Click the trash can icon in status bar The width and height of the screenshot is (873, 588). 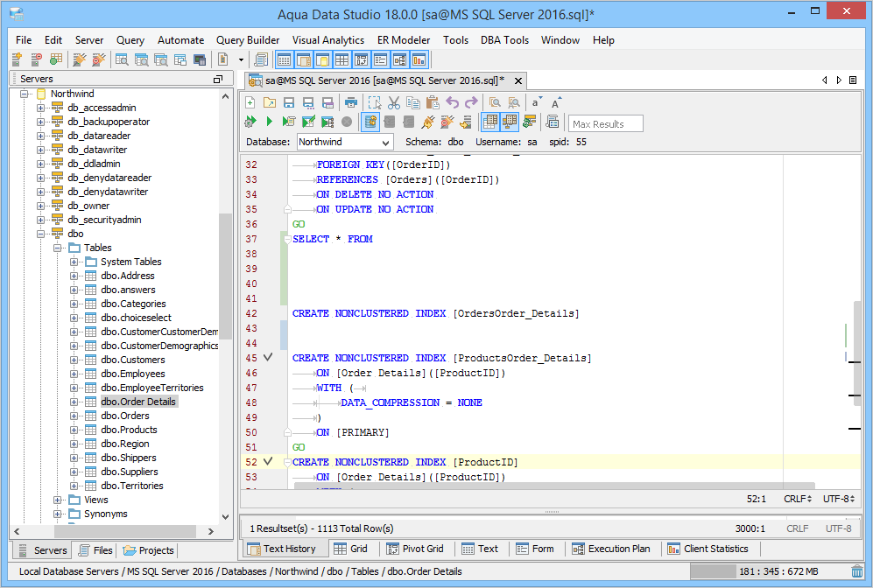(856, 572)
